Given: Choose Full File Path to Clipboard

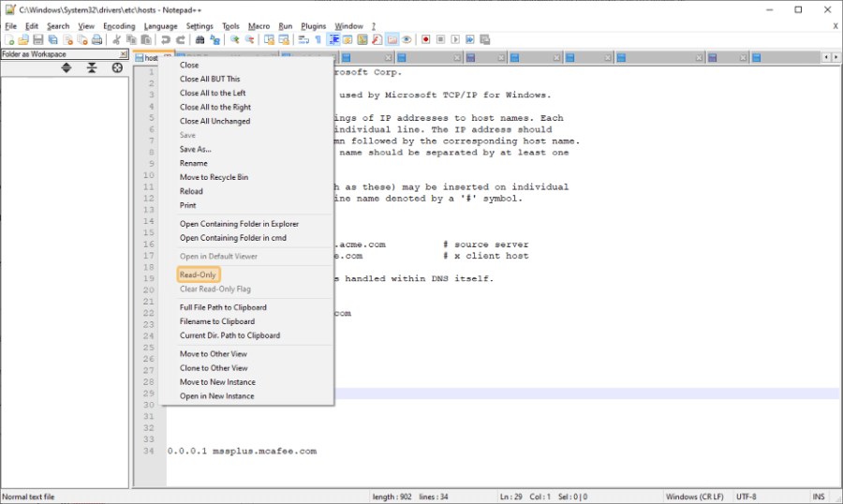Looking at the screenshot, I should 223,307.
